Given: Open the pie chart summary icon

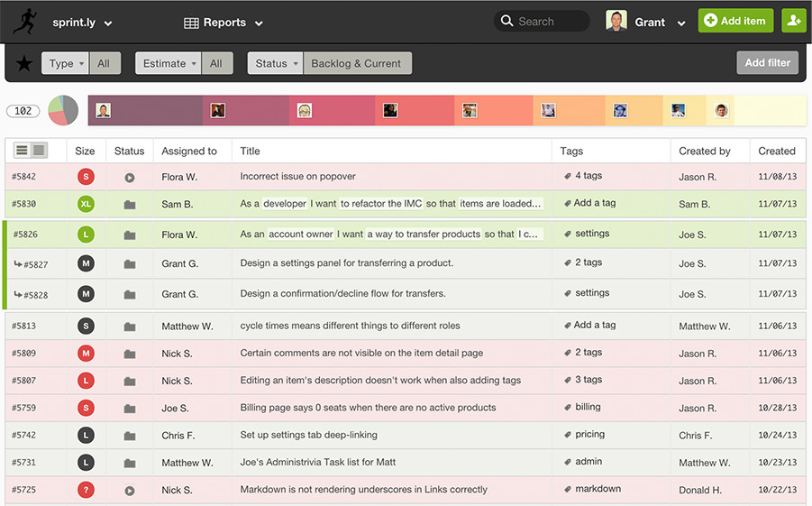Looking at the screenshot, I should click(63, 111).
